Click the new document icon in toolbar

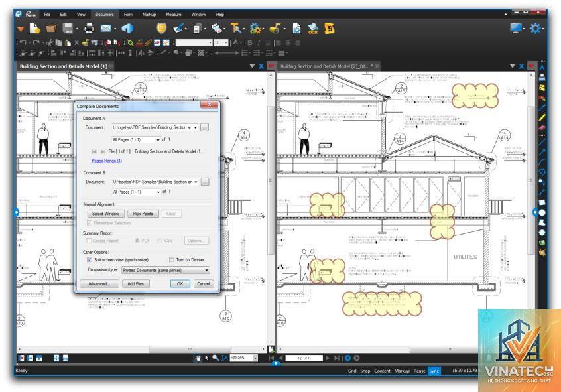[x=34, y=29]
